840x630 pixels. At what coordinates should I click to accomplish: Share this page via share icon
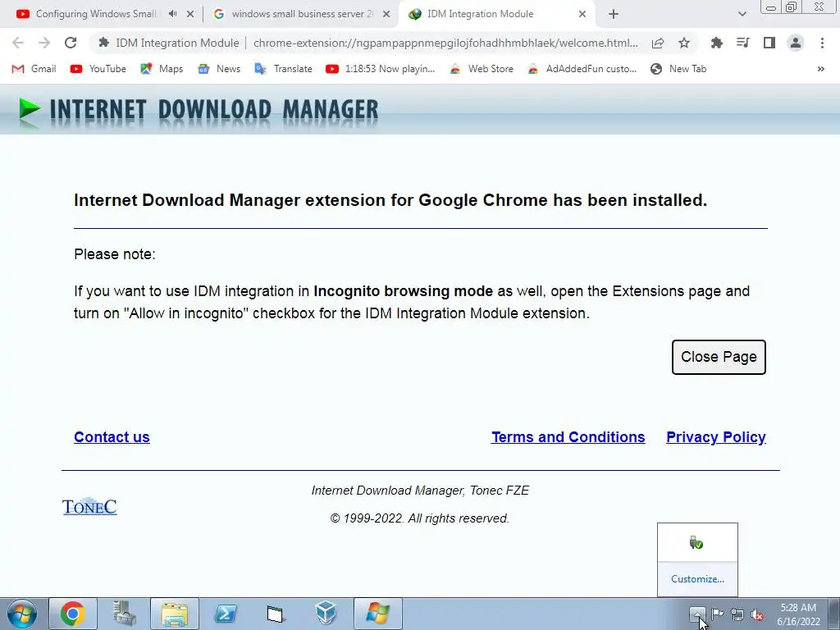pyautogui.click(x=658, y=43)
